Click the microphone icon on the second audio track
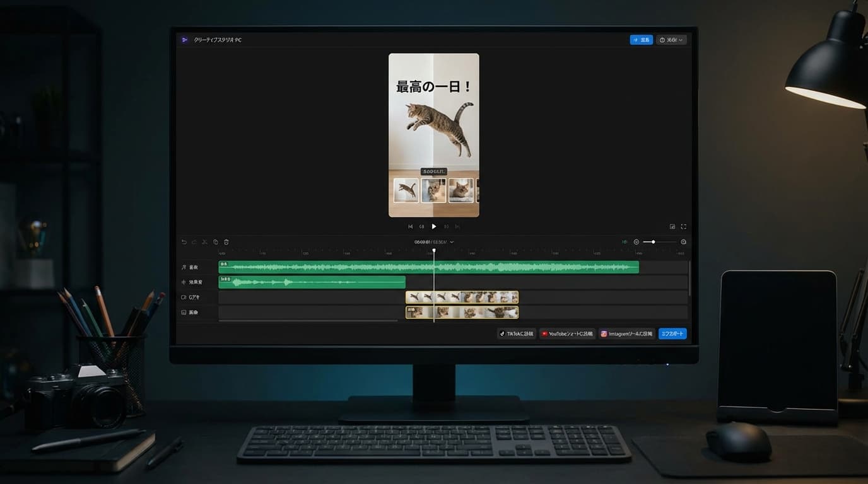Image resolution: width=868 pixels, height=484 pixels. coord(184,283)
